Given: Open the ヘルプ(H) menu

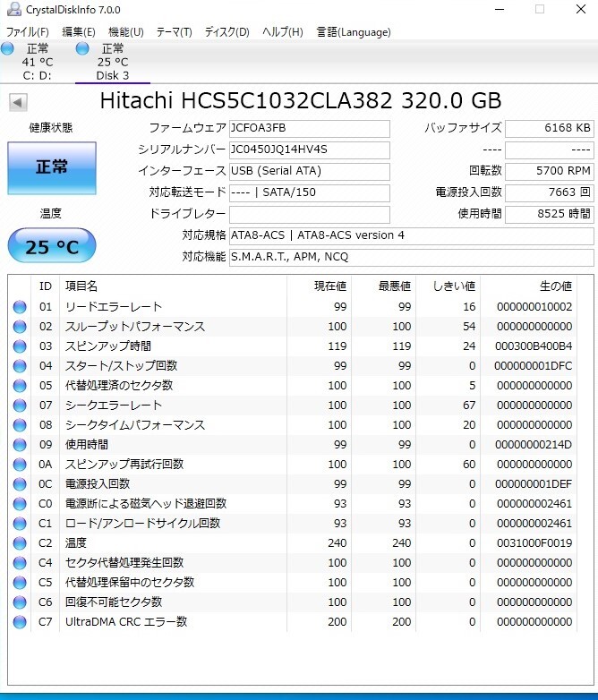Looking at the screenshot, I should pyautogui.click(x=283, y=32).
